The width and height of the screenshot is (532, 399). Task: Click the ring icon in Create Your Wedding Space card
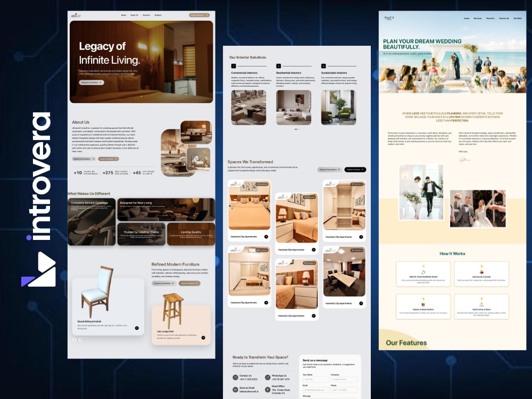(423, 272)
